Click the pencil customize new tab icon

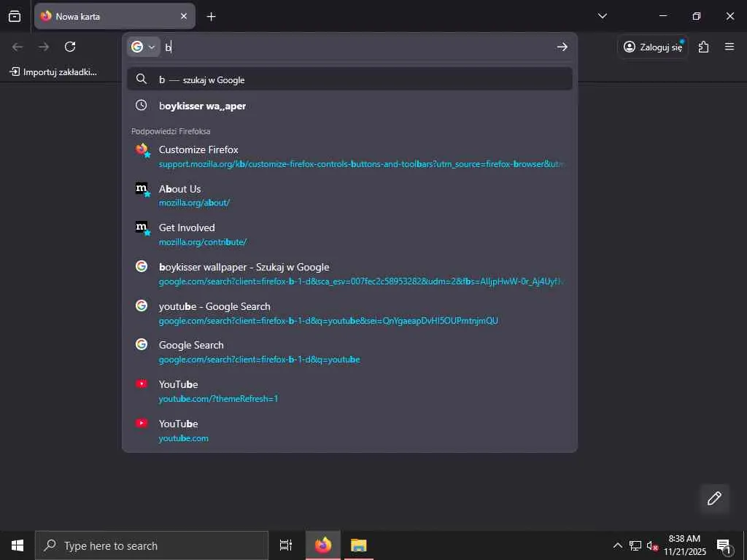click(714, 499)
